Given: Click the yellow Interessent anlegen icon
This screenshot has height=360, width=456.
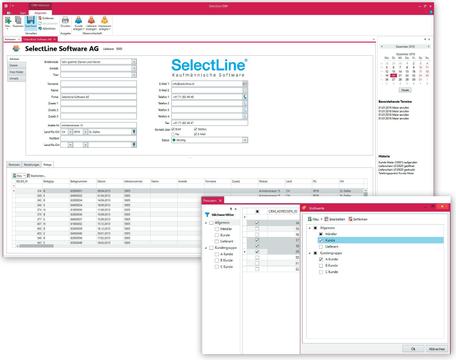Looking at the screenshot, I should (104, 20).
